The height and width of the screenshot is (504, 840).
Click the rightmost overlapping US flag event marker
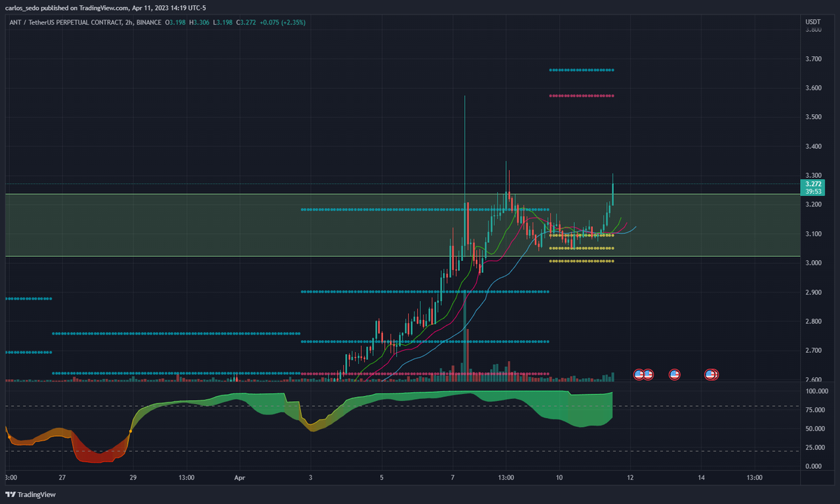[x=714, y=374]
